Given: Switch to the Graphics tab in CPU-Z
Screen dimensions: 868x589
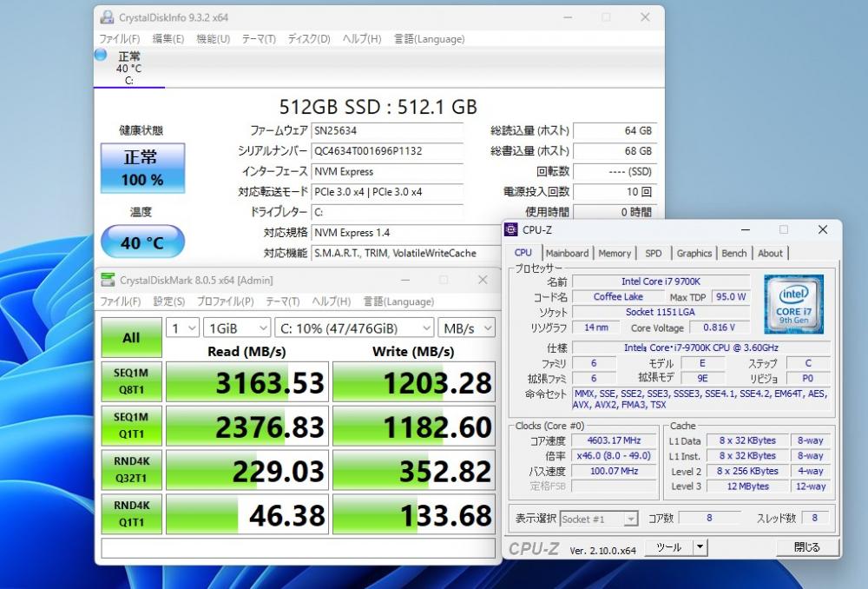Looking at the screenshot, I should pos(694,253).
